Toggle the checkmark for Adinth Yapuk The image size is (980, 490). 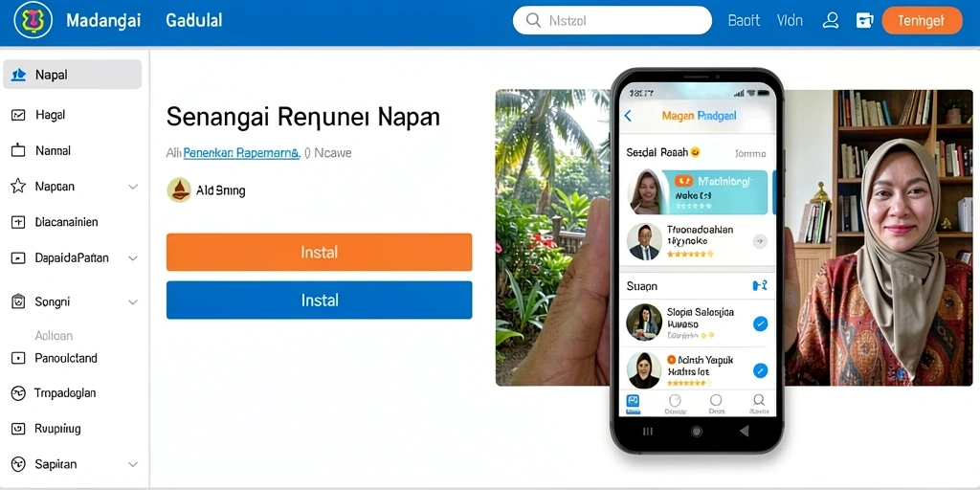(x=760, y=370)
